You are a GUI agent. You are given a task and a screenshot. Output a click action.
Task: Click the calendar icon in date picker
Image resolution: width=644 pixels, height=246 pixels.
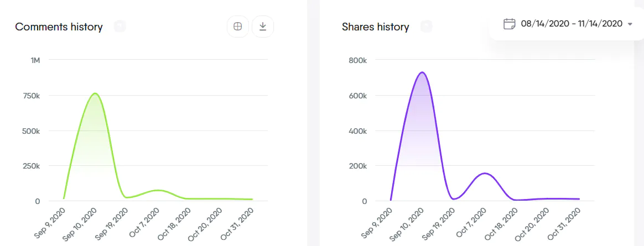[x=510, y=24]
